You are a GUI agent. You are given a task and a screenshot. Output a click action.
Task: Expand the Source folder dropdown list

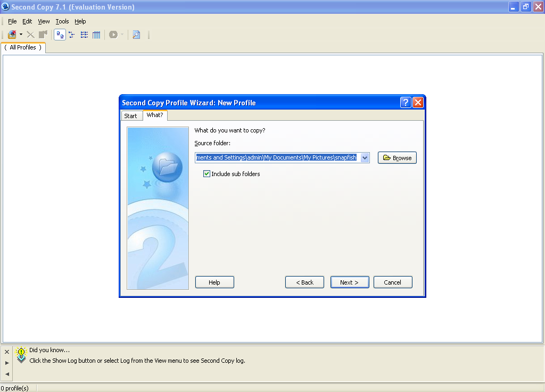coord(365,157)
